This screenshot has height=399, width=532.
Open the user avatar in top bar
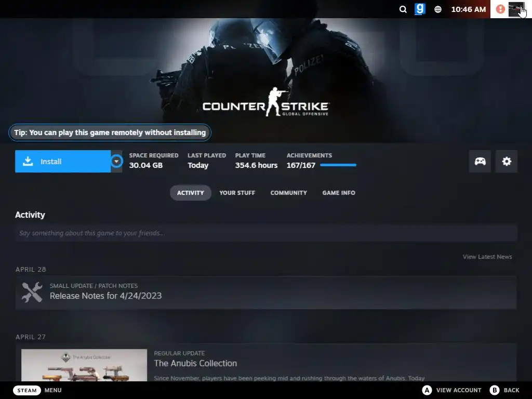(x=516, y=9)
